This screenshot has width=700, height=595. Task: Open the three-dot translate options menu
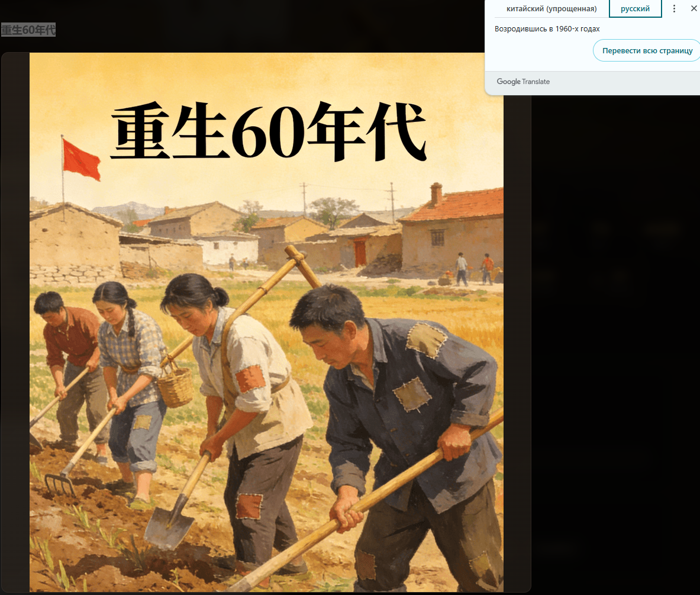(674, 9)
